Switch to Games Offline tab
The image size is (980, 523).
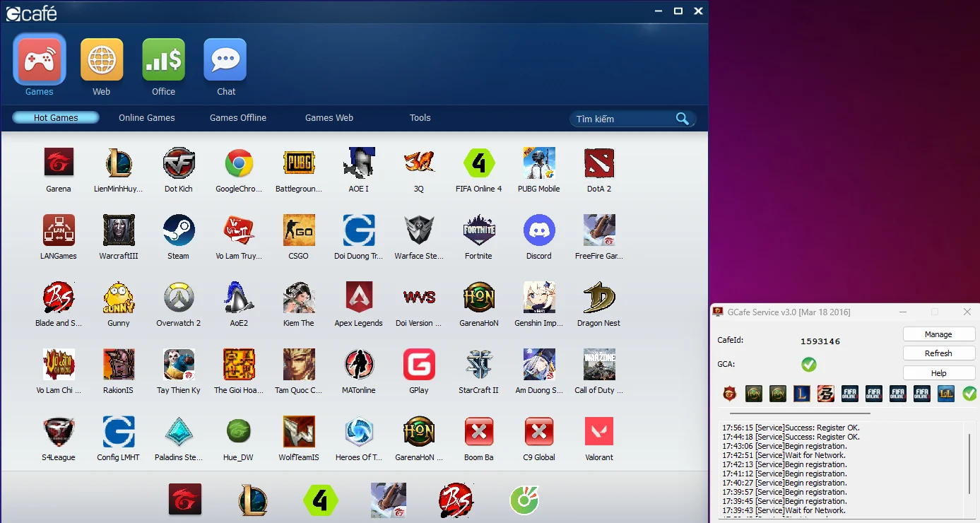tap(238, 118)
